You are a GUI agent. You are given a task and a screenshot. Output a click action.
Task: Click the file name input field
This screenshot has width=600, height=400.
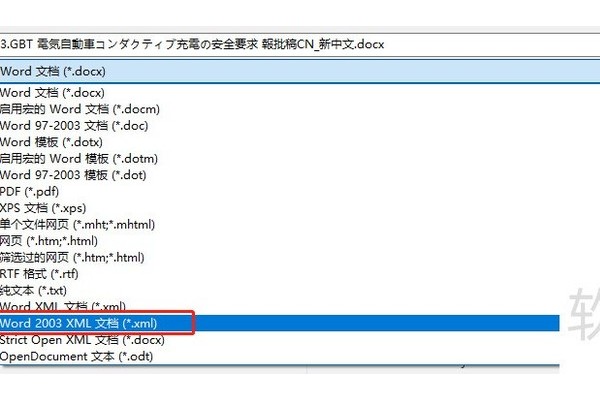coord(300,44)
